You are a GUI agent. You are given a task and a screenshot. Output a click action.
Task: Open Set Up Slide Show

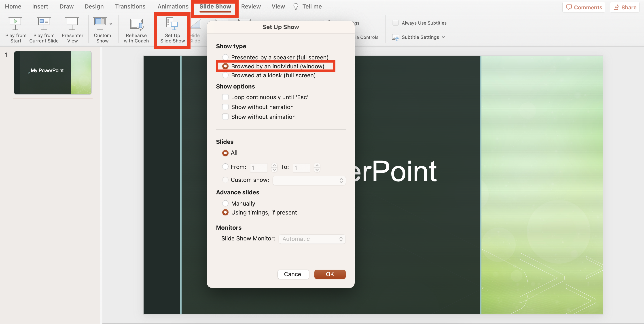click(172, 30)
